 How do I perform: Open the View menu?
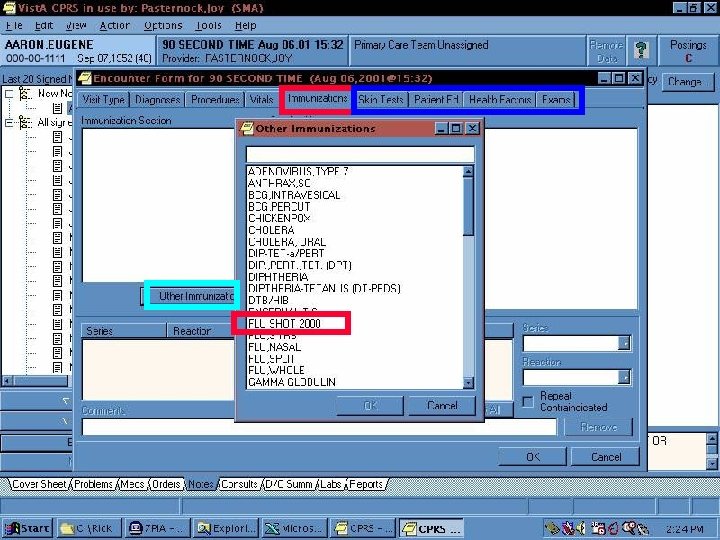[x=76, y=26]
